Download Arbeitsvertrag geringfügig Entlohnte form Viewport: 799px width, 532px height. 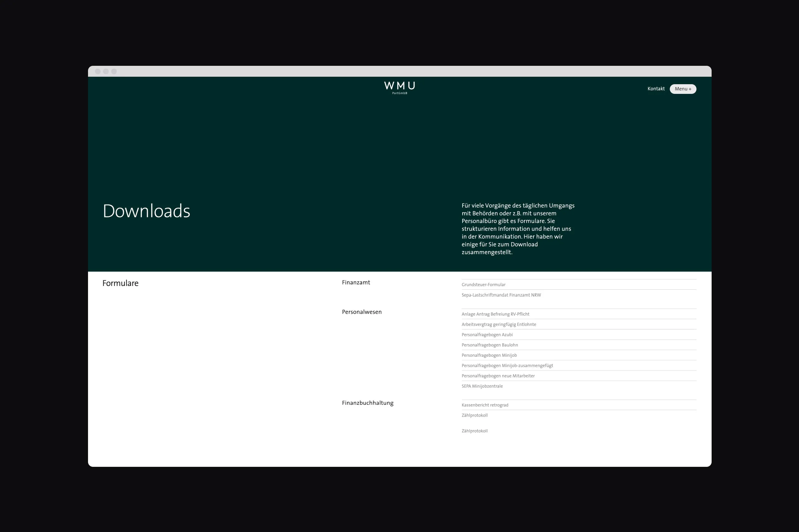click(x=498, y=324)
